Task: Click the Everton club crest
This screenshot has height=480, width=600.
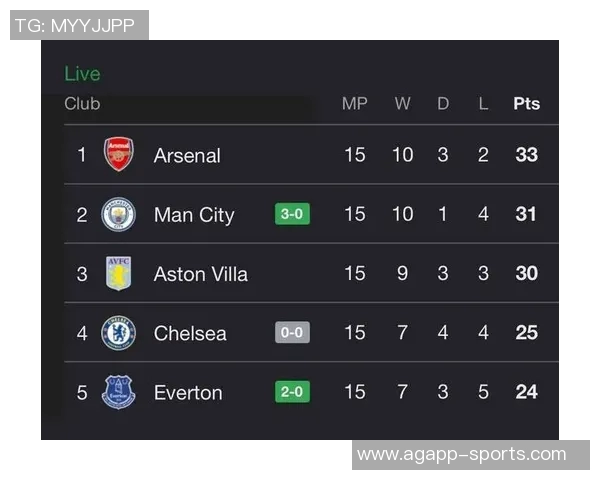Action: point(118,392)
